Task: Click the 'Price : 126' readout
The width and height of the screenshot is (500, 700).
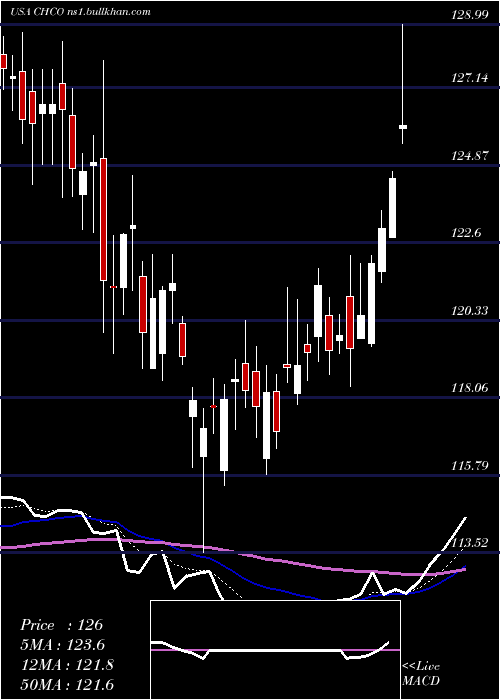Action: point(62,625)
